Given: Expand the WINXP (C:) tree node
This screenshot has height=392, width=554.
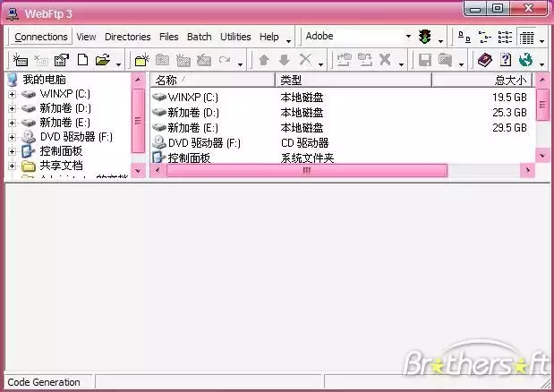Looking at the screenshot, I should (12, 94).
